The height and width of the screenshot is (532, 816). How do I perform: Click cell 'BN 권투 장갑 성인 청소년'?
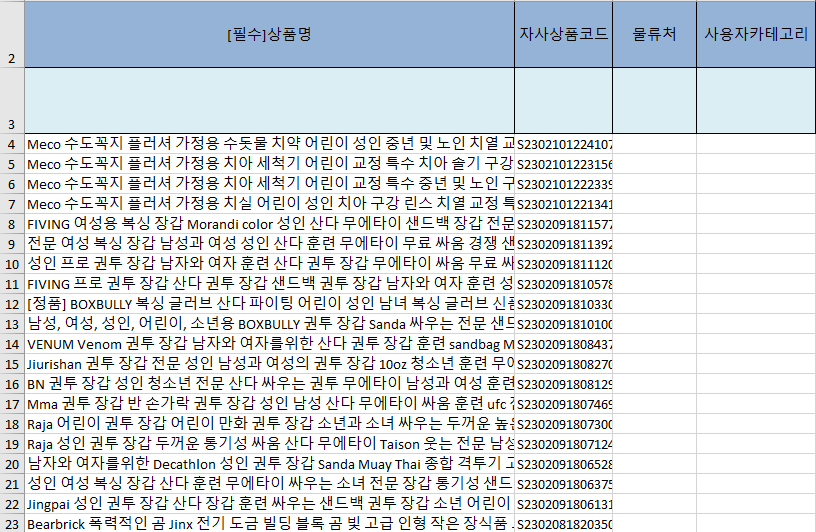click(270, 384)
